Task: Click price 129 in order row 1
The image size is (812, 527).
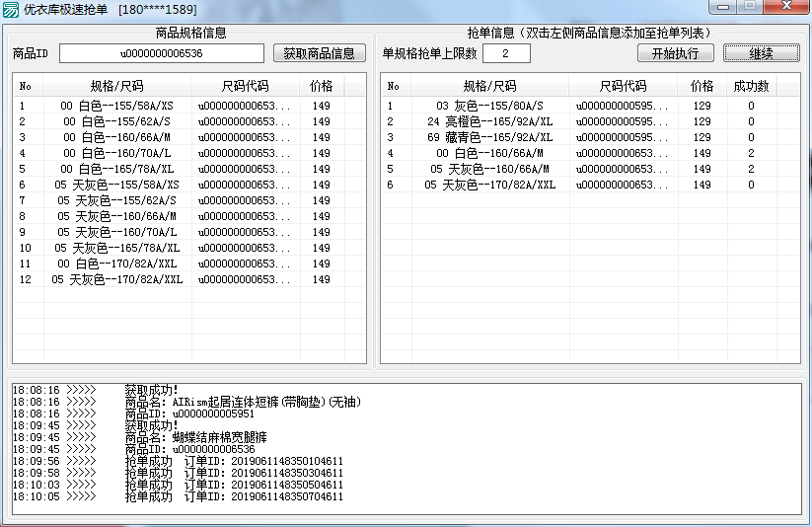Action: point(702,106)
